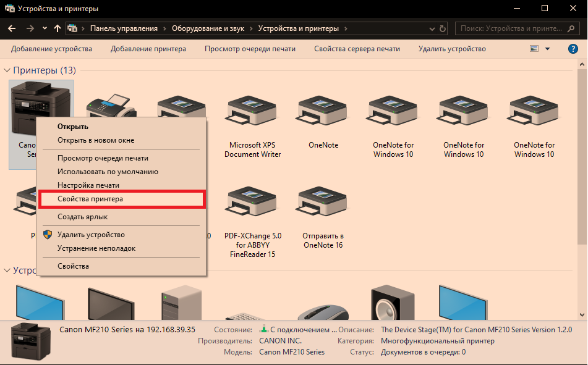Click the category value Многофункциональный принтер
This screenshot has height=365, width=588.
click(438, 341)
